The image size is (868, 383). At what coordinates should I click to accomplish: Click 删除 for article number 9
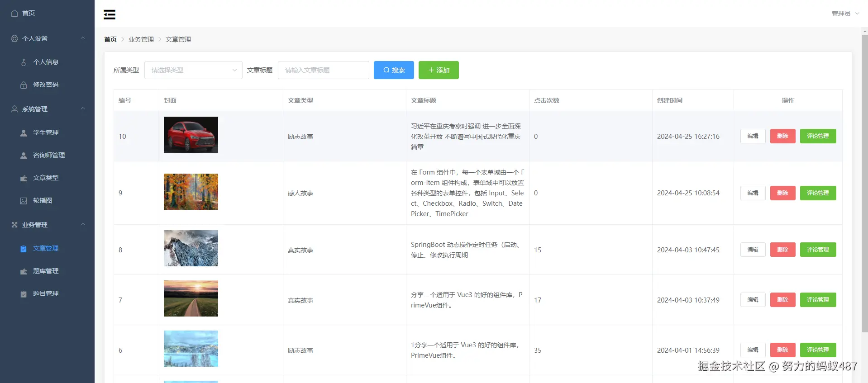point(783,193)
